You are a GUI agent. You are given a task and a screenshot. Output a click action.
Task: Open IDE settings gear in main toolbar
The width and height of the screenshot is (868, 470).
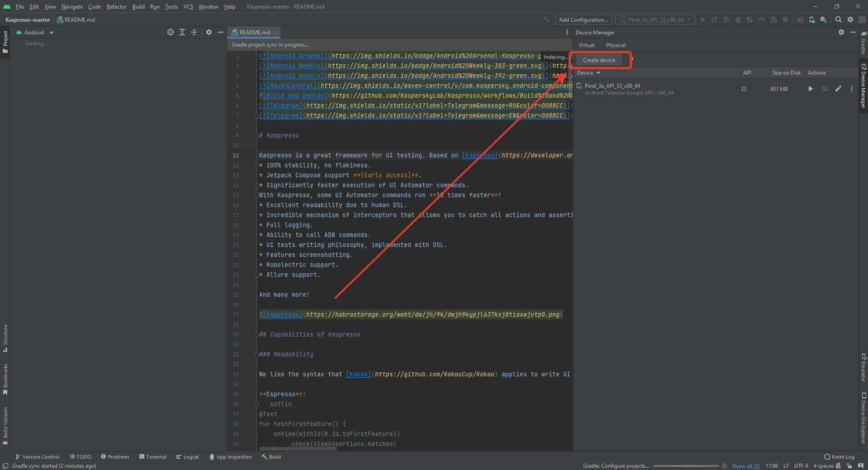(850, 19)
